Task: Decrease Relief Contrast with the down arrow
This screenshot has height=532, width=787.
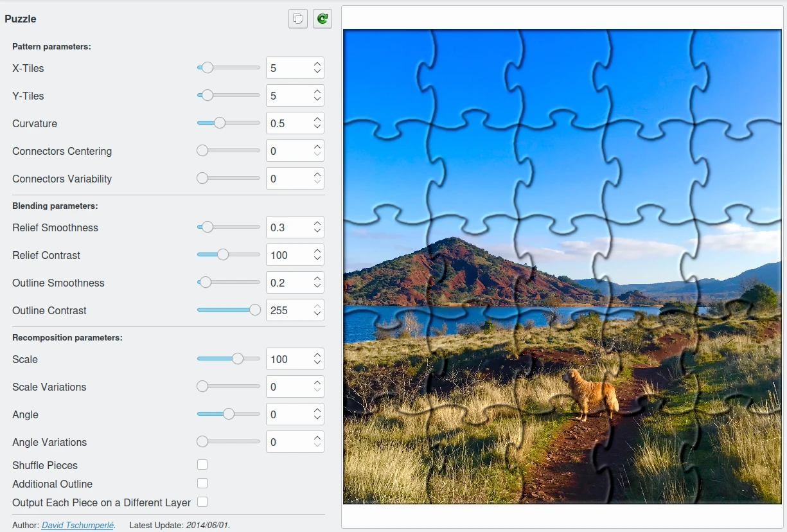Action: 317,259
